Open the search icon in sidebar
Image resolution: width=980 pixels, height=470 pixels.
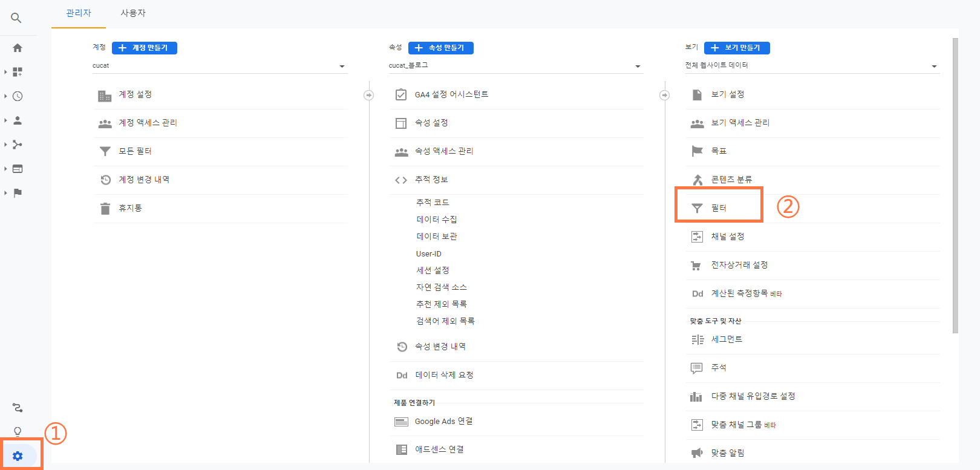point(16,18)
